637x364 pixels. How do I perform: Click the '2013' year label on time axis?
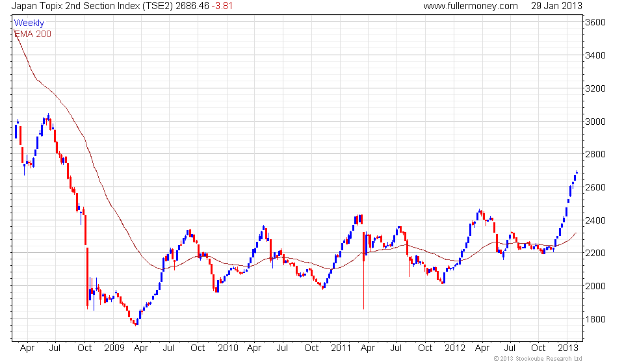568,348
